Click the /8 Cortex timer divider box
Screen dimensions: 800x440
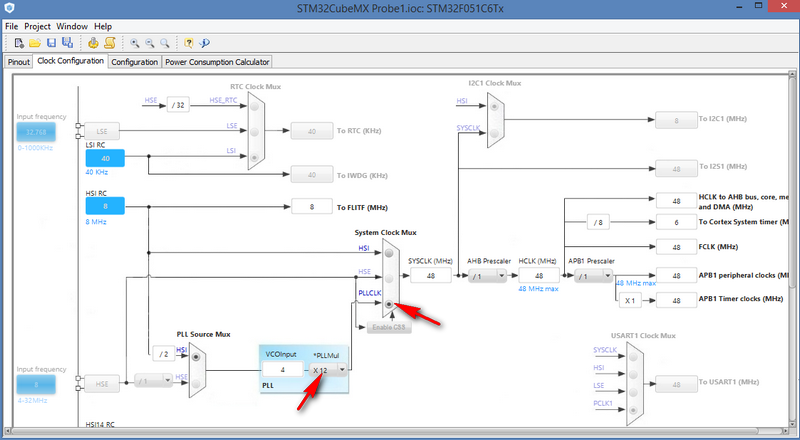[x=598, y=222]
